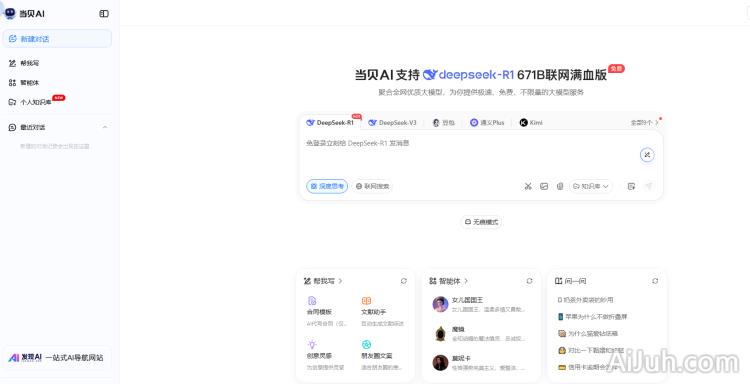Click the 帮我写 pen icon in sidebar
750x384 pixels.
pyautogui.click(x=12, y=63)
